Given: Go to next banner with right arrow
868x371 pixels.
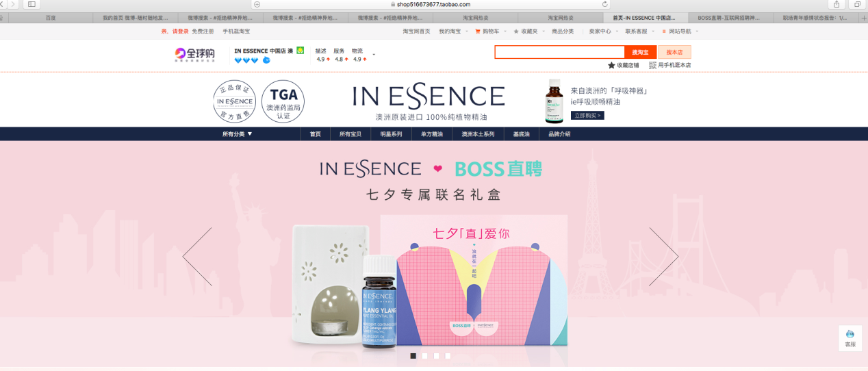Looking at the screenshot, I should (663, 257).
